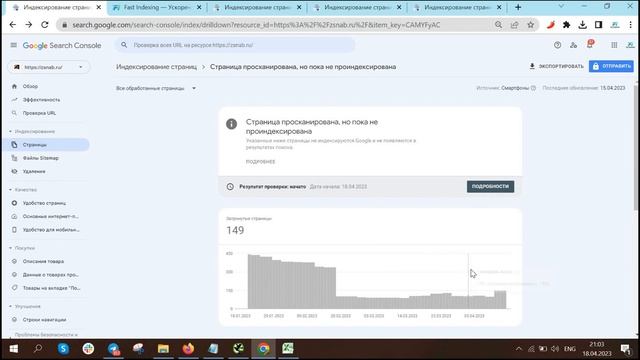Open the File Explorer taskbar icon
640x360 pixels.
[163, 349]
